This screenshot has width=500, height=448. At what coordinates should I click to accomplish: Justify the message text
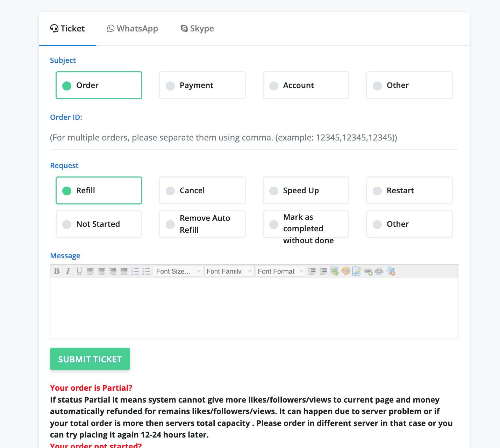coord(124,271)
